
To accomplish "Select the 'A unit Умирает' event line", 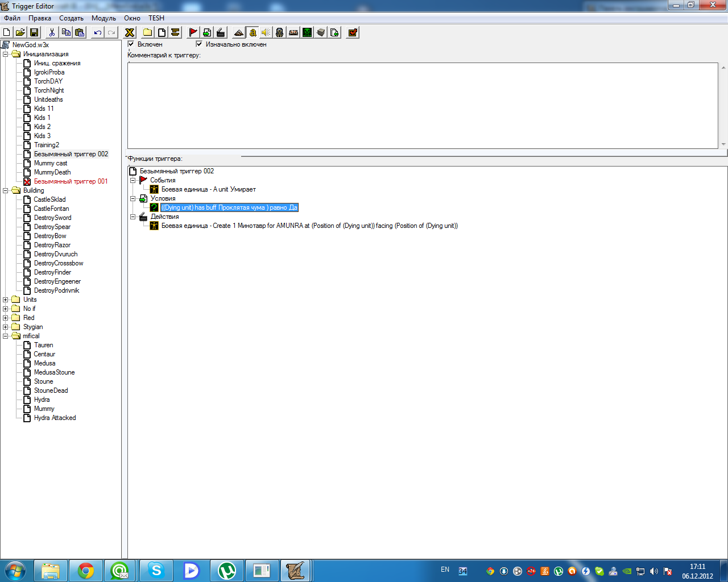I will tap(208, 189).
